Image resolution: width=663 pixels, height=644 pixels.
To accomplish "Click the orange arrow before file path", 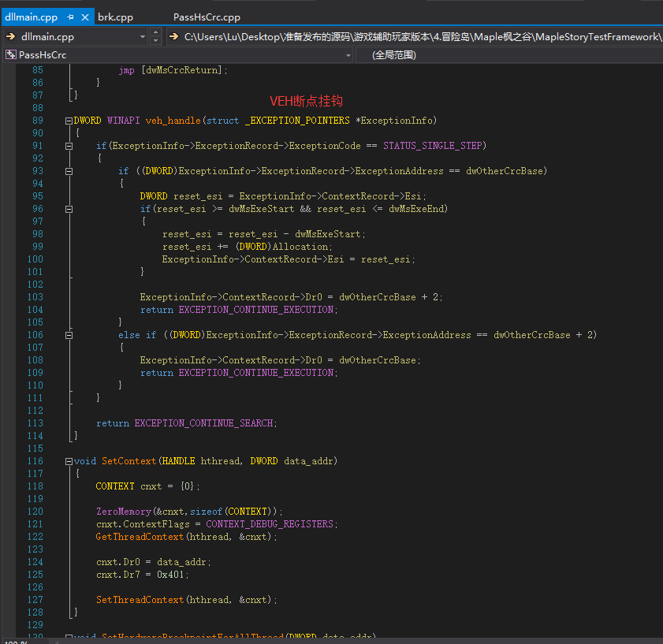I will click(x=173, y=37).
